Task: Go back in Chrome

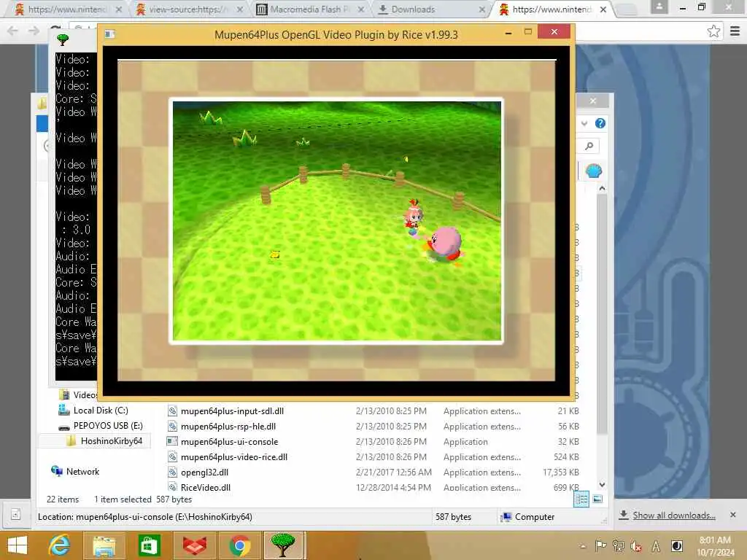Action: click(x=12, y=31)
